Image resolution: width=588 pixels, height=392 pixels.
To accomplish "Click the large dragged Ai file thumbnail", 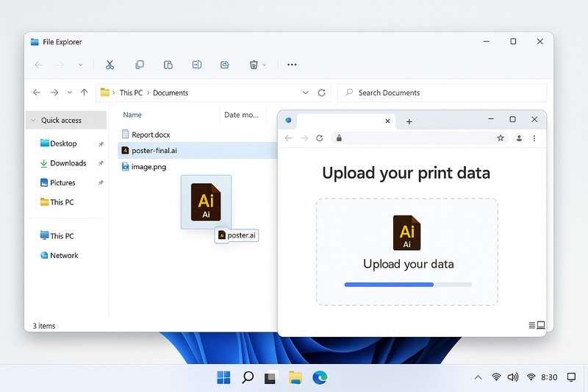I will (206, 202).
